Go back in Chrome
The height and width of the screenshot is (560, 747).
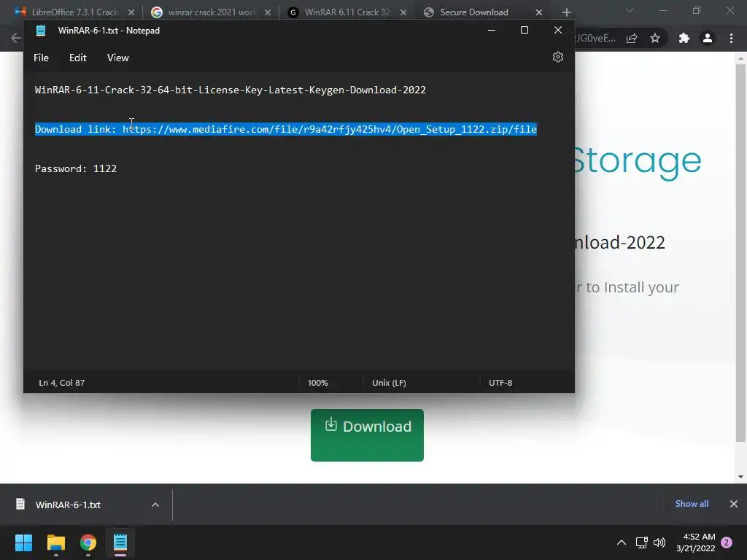[16, 38]
